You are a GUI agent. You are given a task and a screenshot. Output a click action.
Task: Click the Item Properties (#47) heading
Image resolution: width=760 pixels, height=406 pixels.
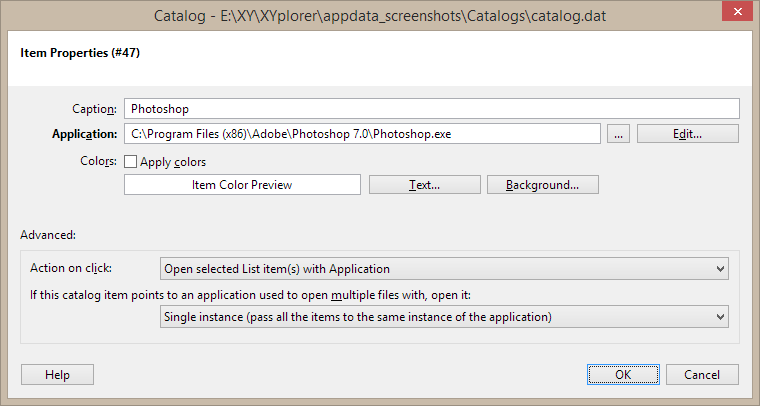coord(80,52)
